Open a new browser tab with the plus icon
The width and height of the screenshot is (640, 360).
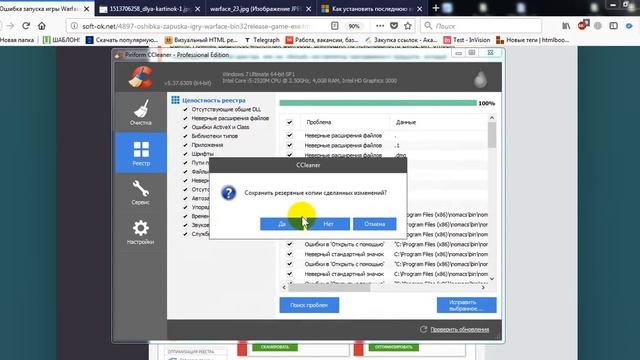pos(436,8)
